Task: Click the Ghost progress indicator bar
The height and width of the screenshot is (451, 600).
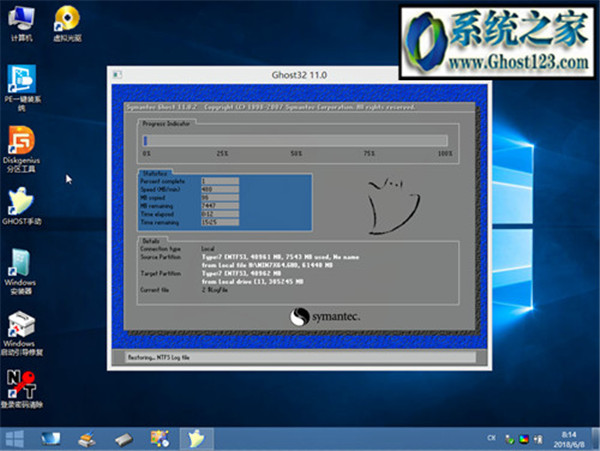Action: (x=295, y=140)
